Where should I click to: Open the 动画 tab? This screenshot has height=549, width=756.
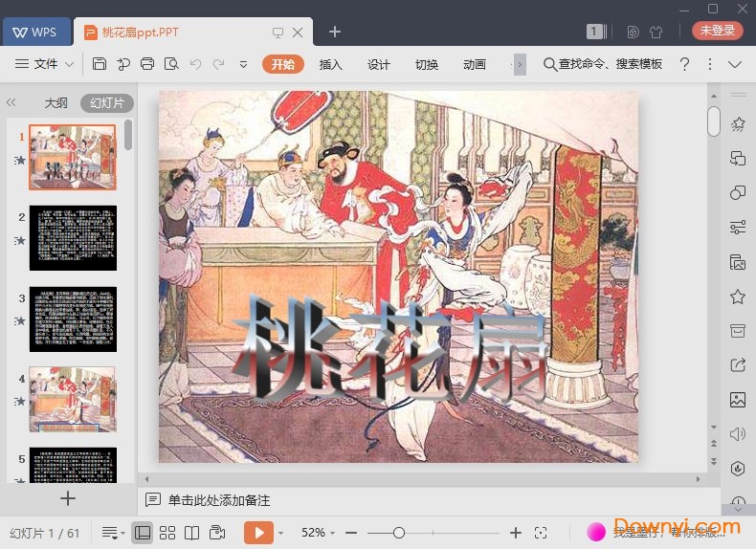475,64
